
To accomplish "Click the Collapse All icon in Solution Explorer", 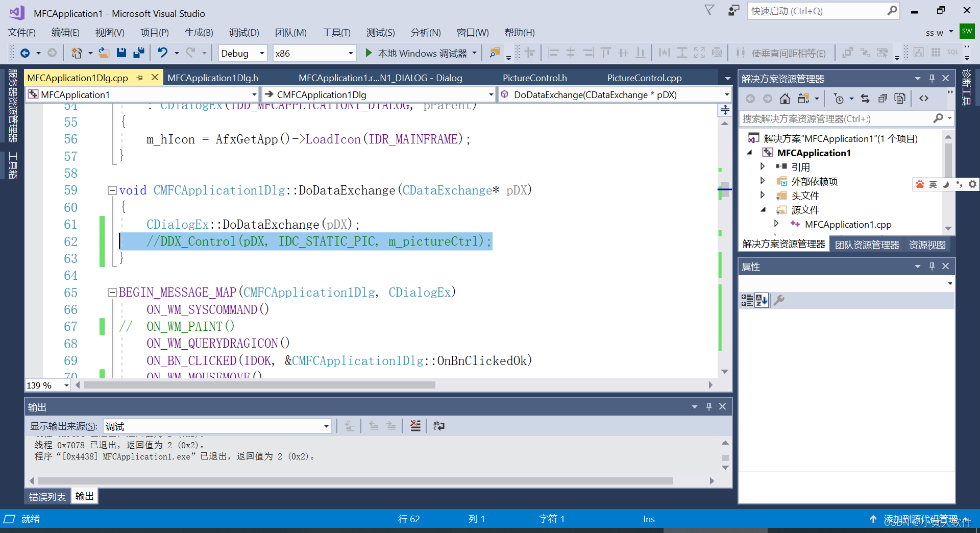I will [883, 99].
